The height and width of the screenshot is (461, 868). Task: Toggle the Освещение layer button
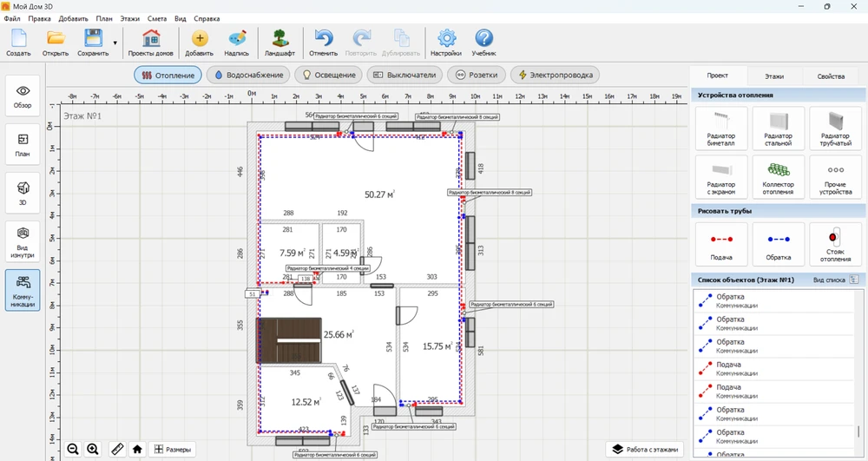[327, 76]
